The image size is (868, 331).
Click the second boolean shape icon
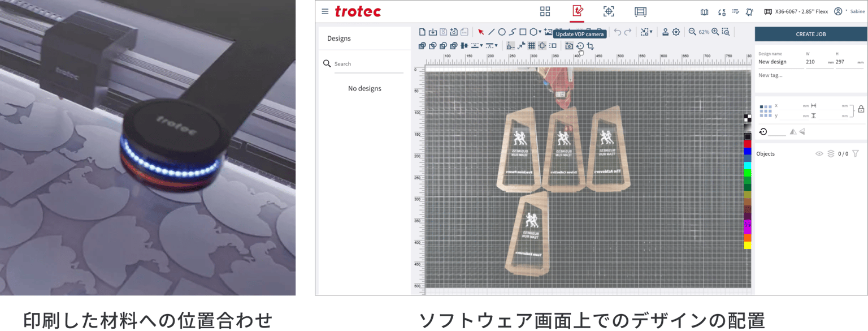[x=432, y=46]
